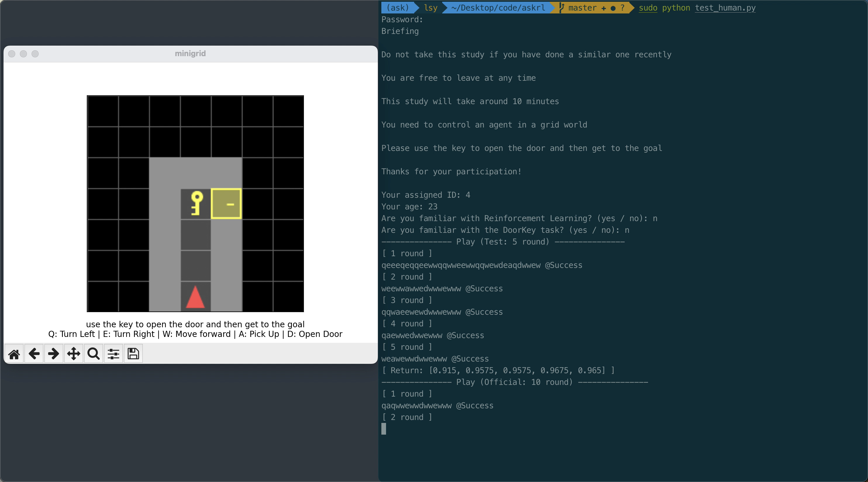Click the minigrid window title
This screenshot has width=868, height=482.
(190, 54)
